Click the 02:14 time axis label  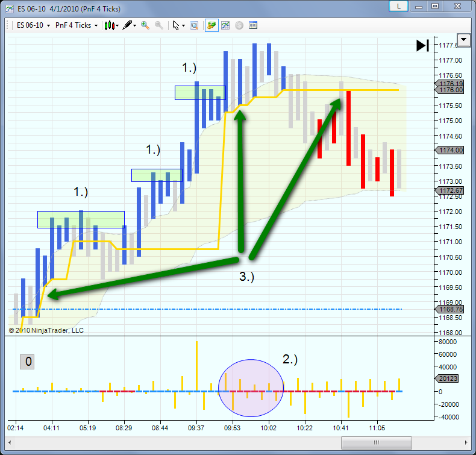point(16,428)
